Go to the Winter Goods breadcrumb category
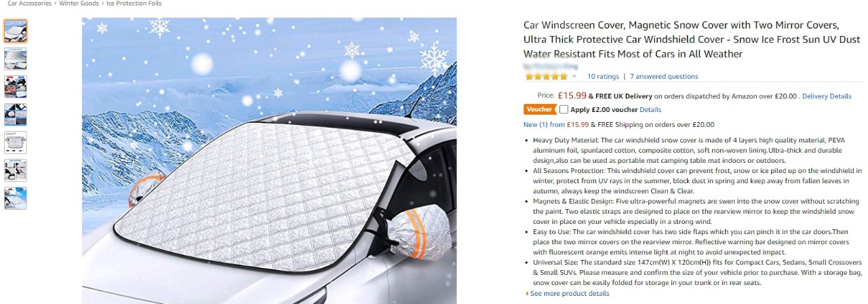 tap(79, 3)
